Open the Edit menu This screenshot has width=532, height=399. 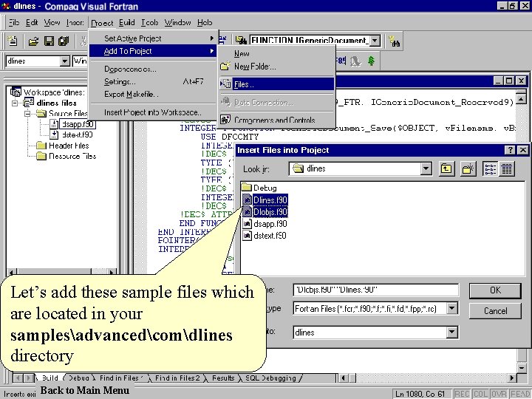[x=32, y=23]
